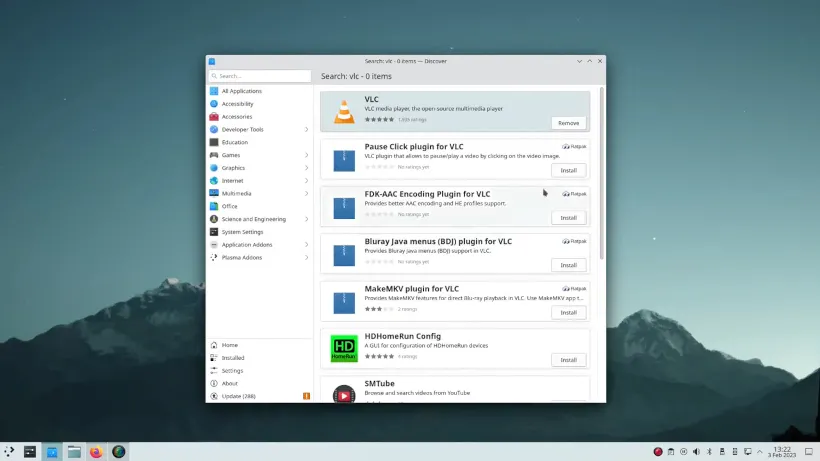This screenshot has width=820, height=461.
Task: Open Firefox from the taskbar
Action: point(96,452)
